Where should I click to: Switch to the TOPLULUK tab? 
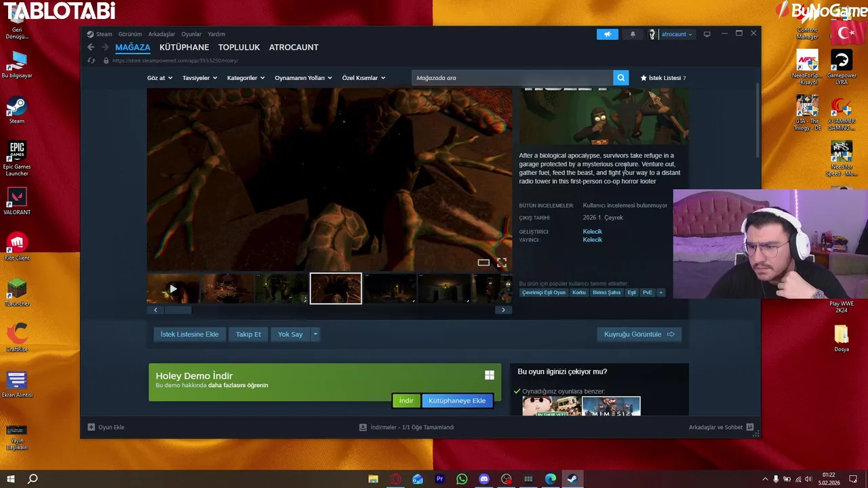click(x=239, y=47)
